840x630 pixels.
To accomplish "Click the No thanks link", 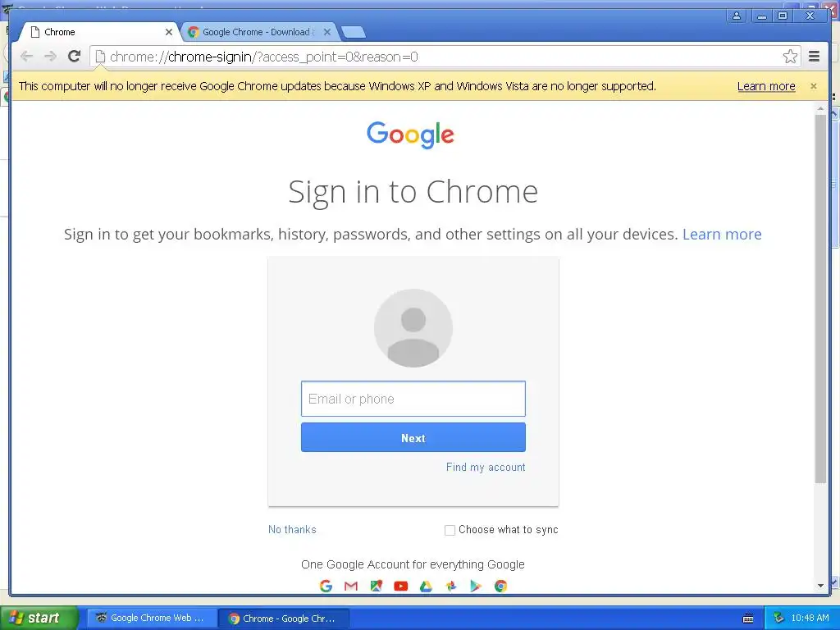I will [x=292, y=529].
